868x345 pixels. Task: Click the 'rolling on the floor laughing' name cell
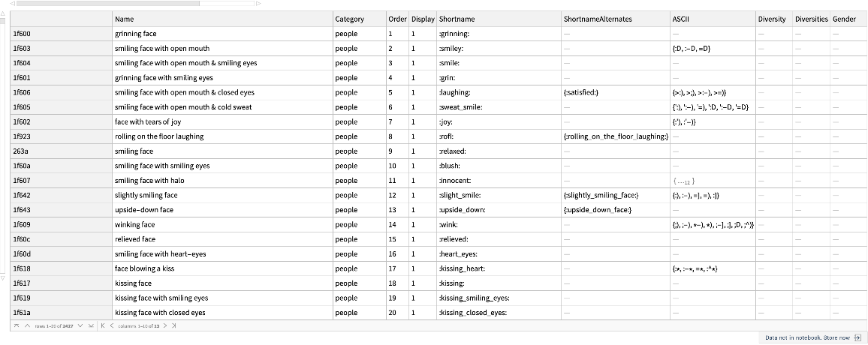coord(159,136)
